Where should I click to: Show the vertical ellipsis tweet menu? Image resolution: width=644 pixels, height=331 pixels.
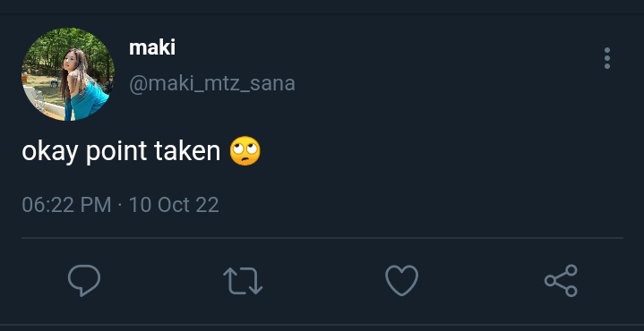[x=607, y=58]
